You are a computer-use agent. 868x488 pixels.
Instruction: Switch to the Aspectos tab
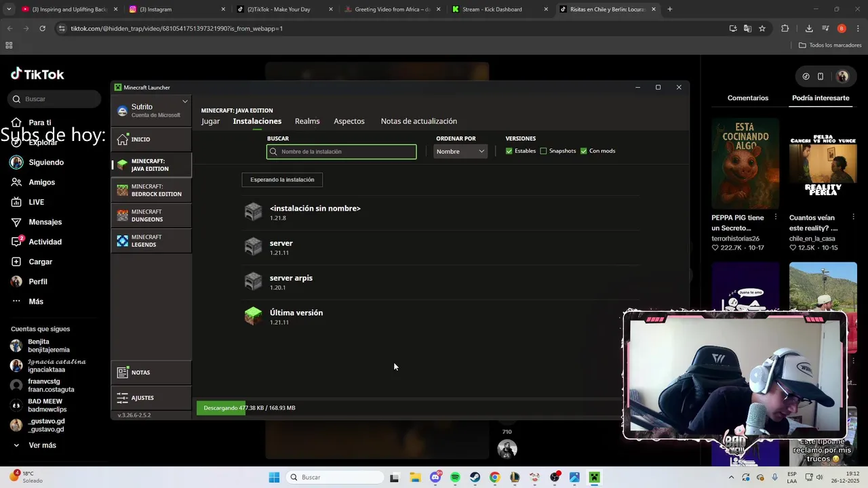click(x=349, y=121)
